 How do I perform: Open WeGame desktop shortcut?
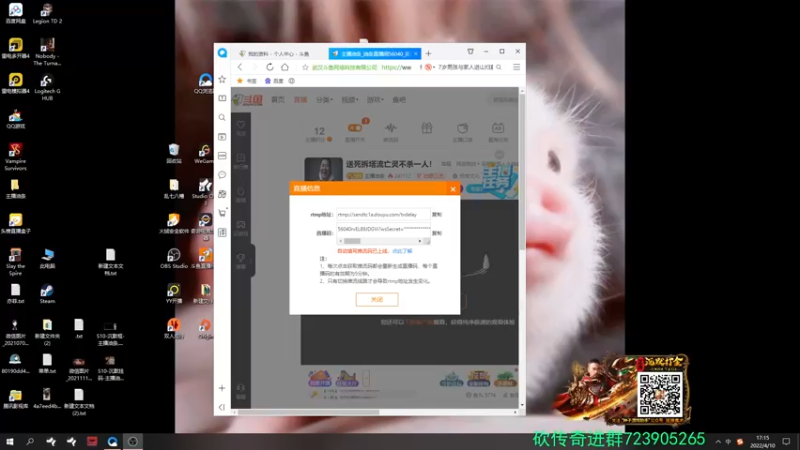pos(204,154)
